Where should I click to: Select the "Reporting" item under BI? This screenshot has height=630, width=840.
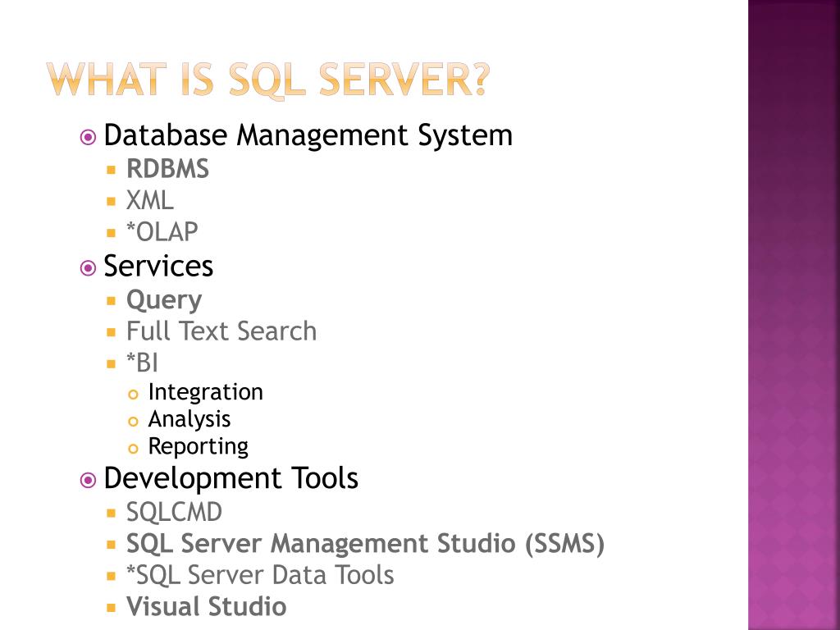pos(199,447)
